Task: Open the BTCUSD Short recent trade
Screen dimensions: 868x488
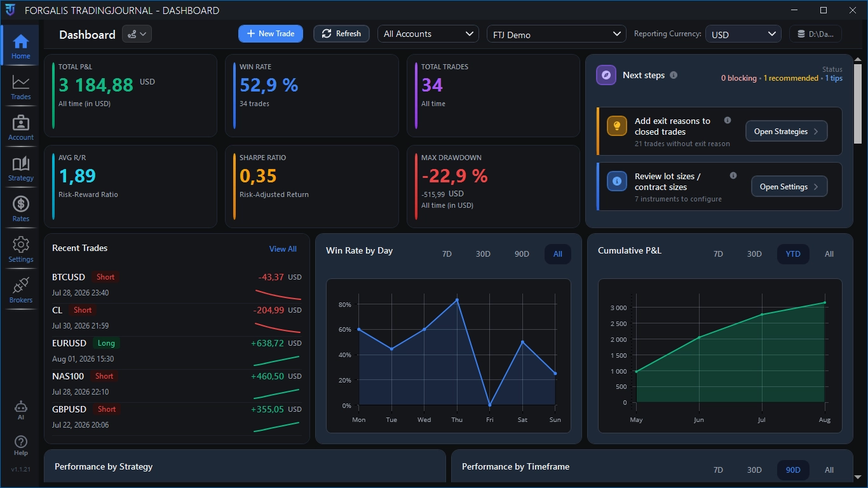Action: pyautogui.click(x=177, y=285)
